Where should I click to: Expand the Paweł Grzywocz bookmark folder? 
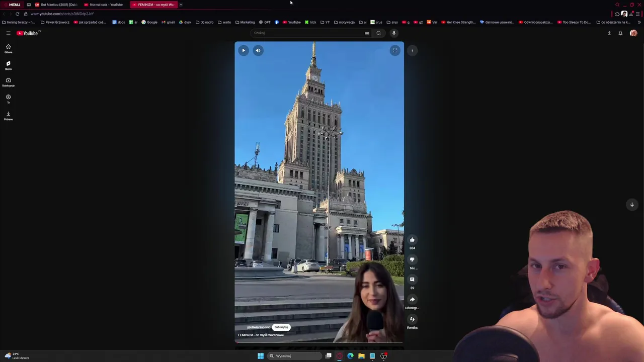[x=55, y=22]
